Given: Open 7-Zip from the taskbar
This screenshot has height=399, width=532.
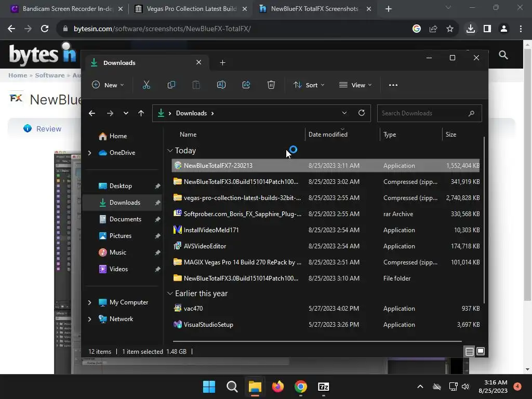Looking at the screenshot, I should (324, 387).
